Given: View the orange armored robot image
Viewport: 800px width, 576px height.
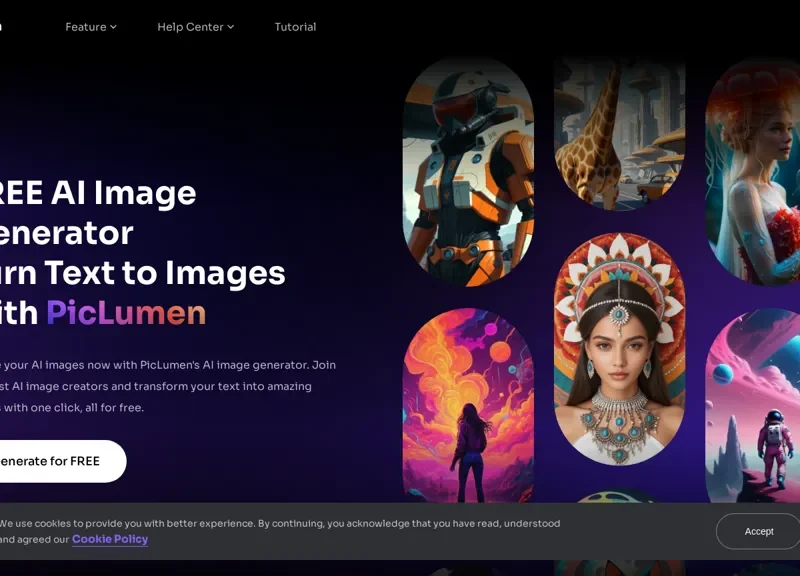Looking at the screenshot, I should pos(468,171).
